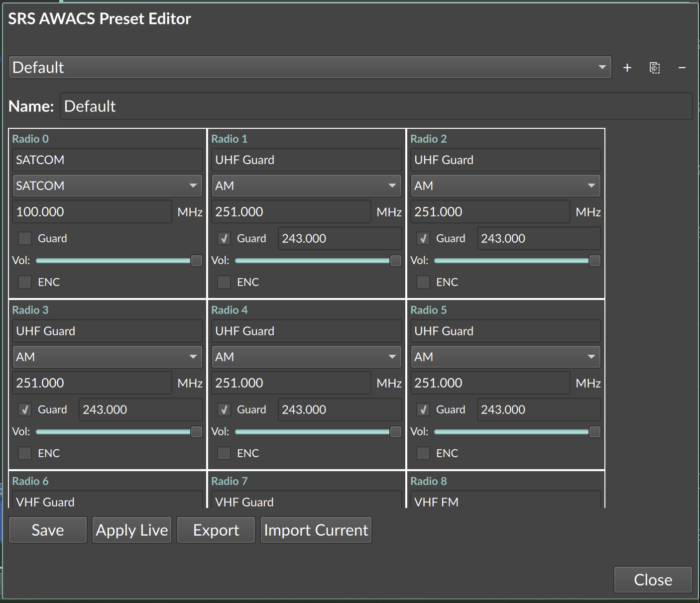The width and height of the screenshot is (700, 603).
Task: Open Radio 3 AM modulation dropdown
Action: (107, 357)
